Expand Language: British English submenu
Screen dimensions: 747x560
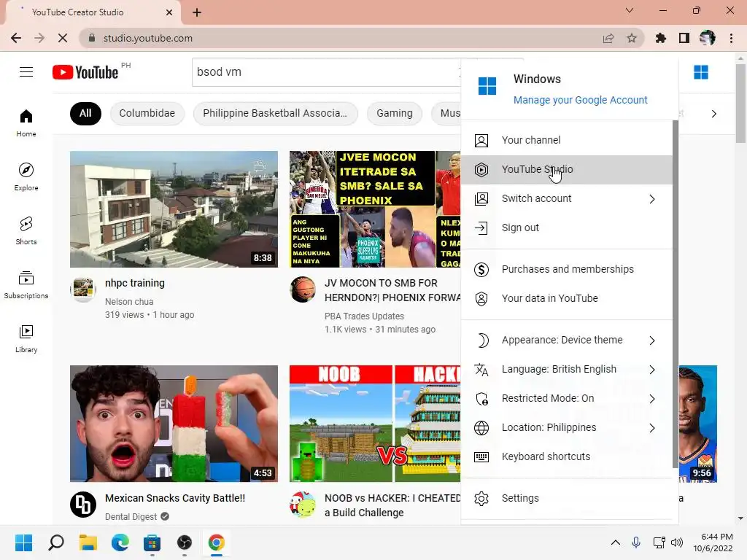point(652,370)
